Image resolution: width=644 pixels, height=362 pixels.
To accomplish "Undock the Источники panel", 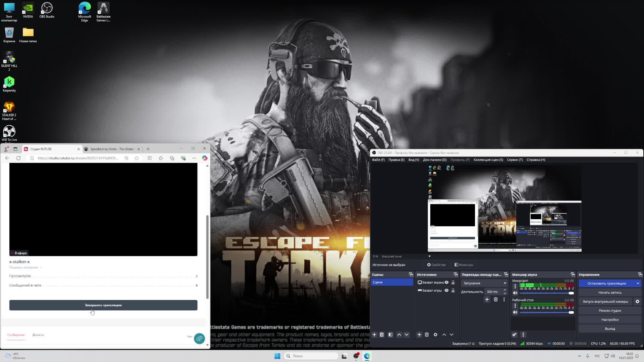I will tap(455, 275).
